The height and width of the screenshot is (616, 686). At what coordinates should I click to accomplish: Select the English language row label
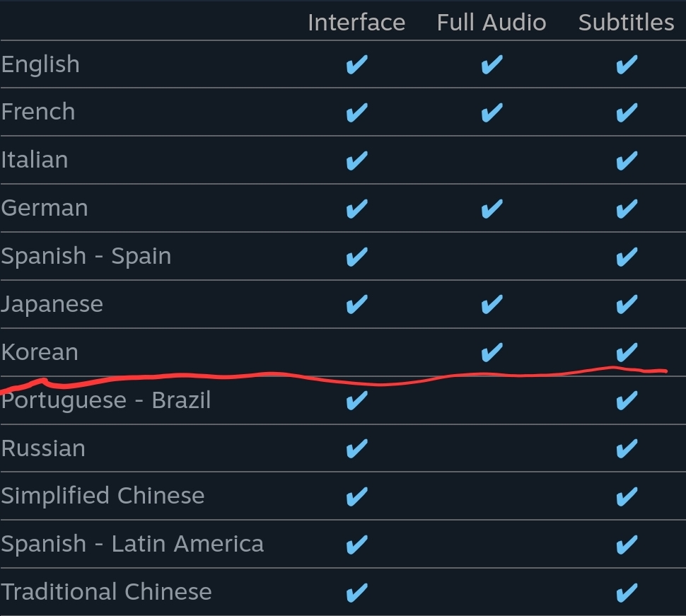click(40, 64)
